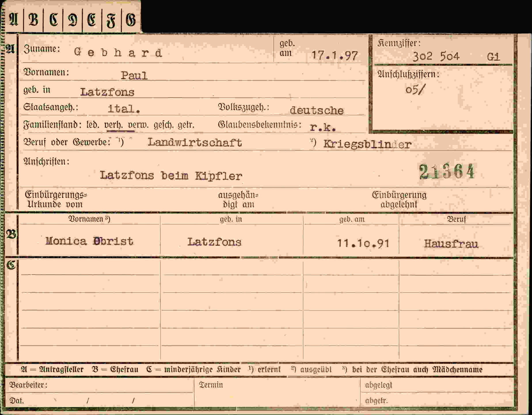Click the wife's occupation 'Hausfrau'
The height and width of the screenshot is (415, 532).
[x=451, y=244]
